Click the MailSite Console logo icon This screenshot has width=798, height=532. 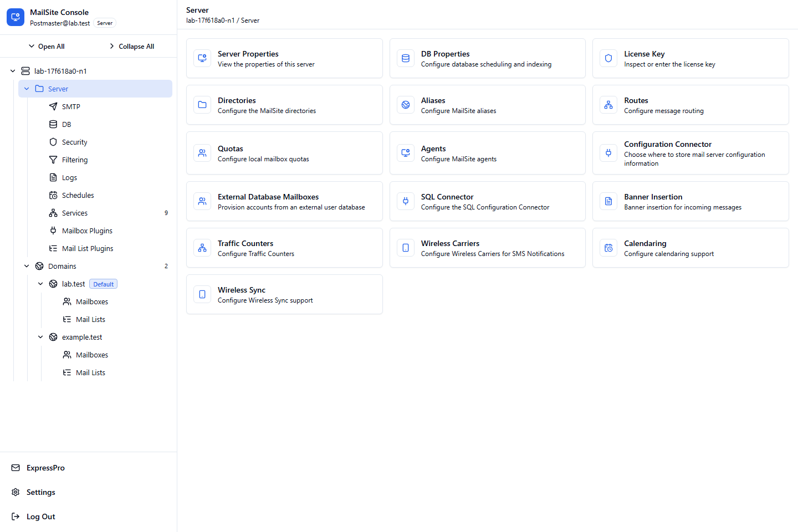(x=16, y=17)
